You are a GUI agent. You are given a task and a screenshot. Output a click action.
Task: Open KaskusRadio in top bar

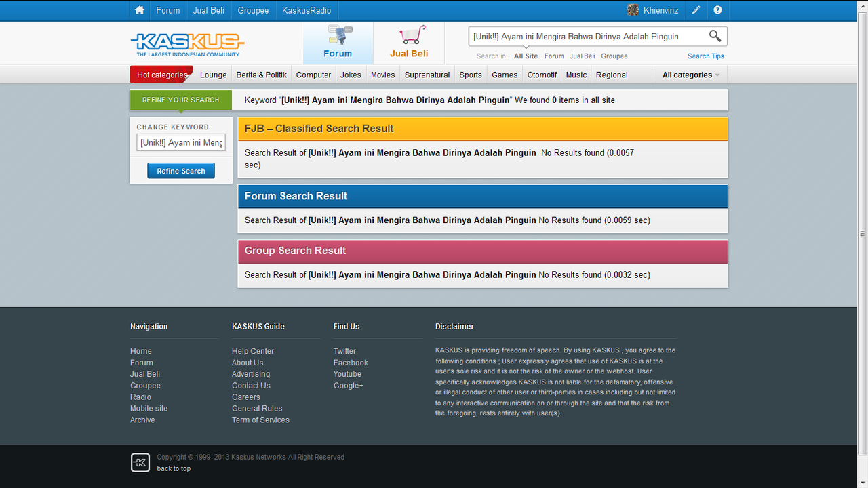point(307,10)
